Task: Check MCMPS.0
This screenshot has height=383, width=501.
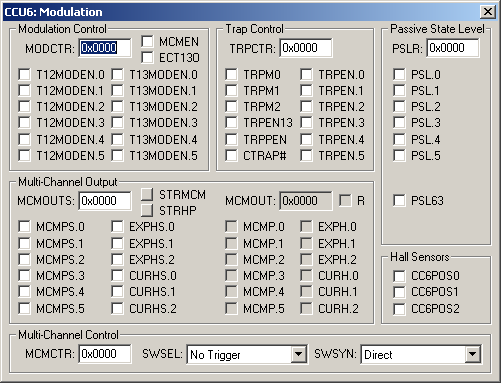Action: (24, 227)
